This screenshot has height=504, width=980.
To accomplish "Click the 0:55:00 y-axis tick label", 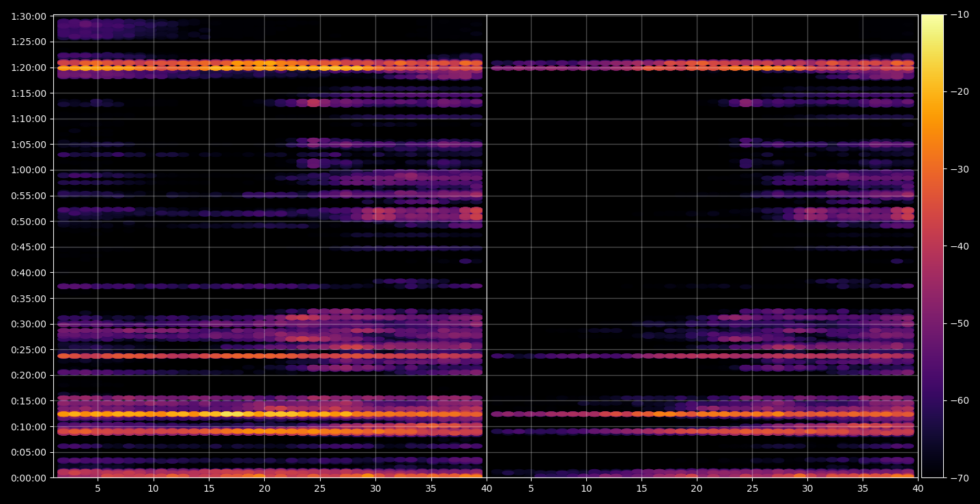I will pyautogui.click(x=29, y=196).
